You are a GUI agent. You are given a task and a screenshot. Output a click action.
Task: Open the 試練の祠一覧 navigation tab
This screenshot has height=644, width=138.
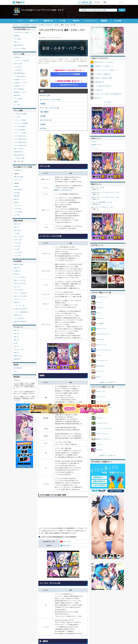(48, 21)
